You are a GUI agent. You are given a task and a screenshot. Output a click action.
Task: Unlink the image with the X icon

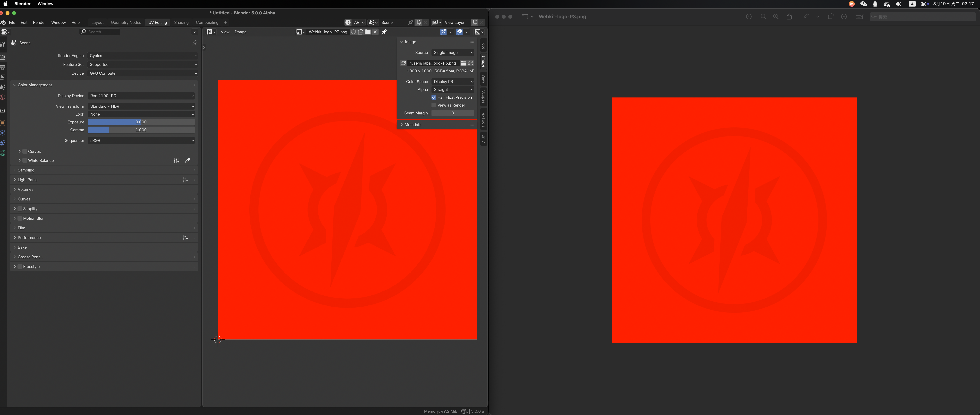pos(375,32)
